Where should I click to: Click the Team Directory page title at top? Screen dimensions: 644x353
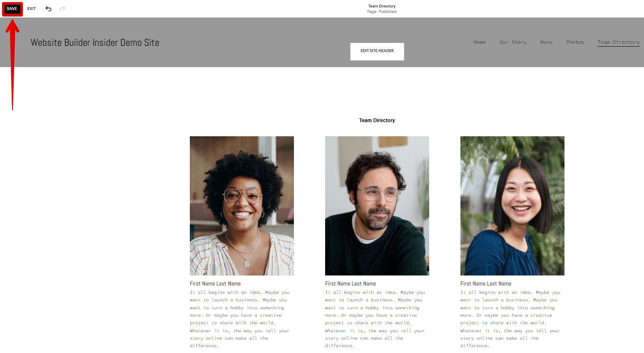(382, 6)
